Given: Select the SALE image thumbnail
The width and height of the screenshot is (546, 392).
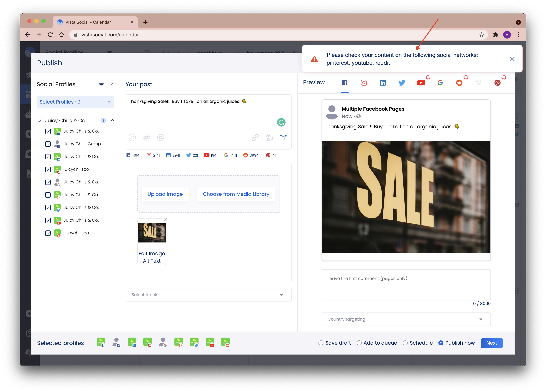Looking at the screenshot, I should [152, 233].
